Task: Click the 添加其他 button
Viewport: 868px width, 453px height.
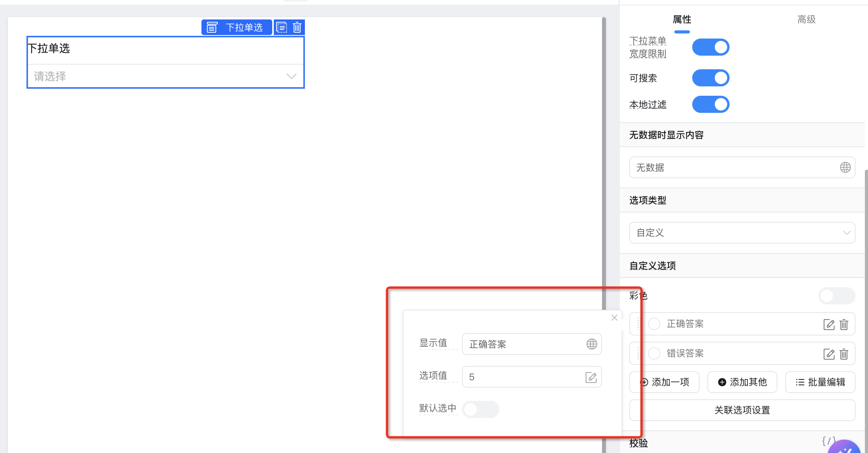Action: [x=742, y=382]
